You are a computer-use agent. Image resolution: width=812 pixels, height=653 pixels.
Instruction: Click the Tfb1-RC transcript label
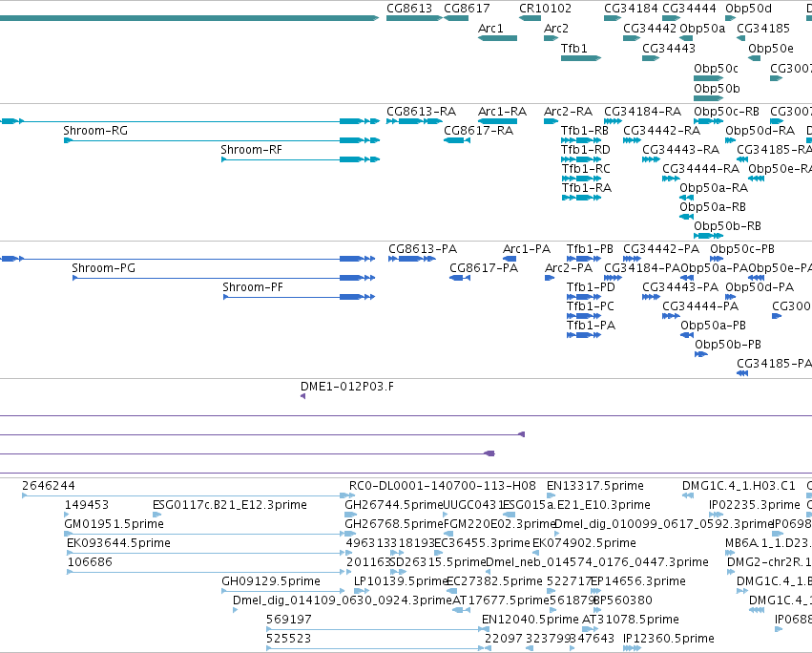click(586, 169)
